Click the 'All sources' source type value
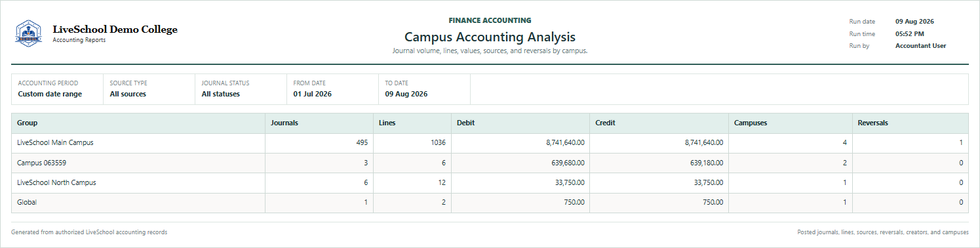980x248 pixels. pos(128,94)
